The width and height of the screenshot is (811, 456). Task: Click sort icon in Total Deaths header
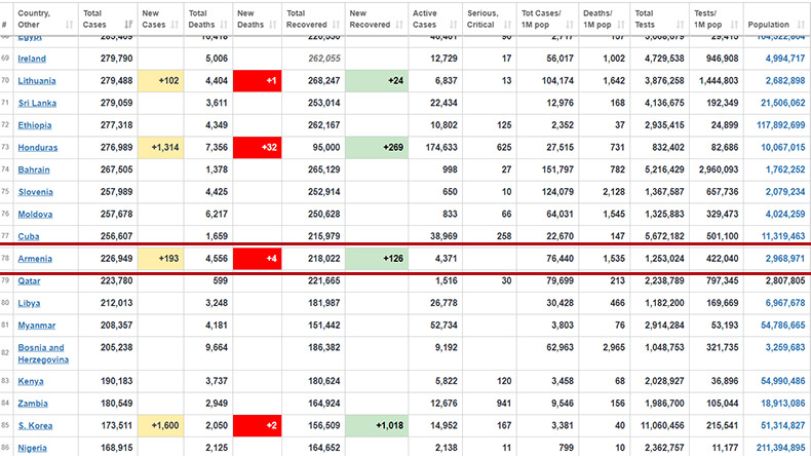click(x=223, y=24)
